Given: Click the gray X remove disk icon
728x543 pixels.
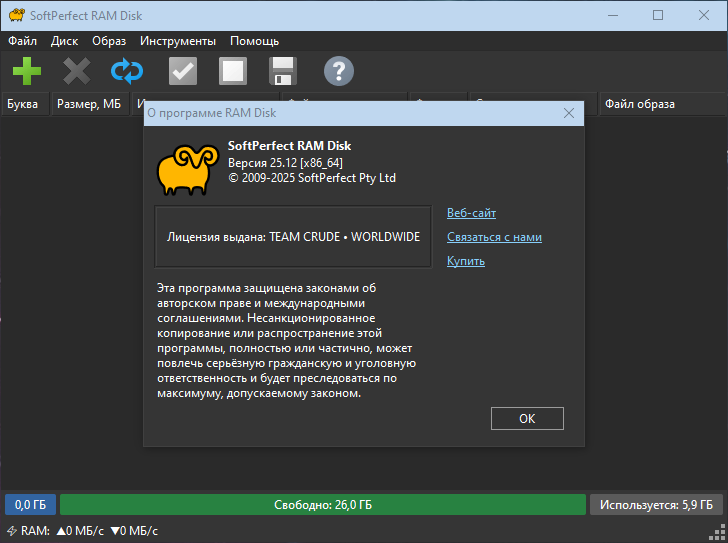Looking at the screenshot, I should click(x=77, y=71).
